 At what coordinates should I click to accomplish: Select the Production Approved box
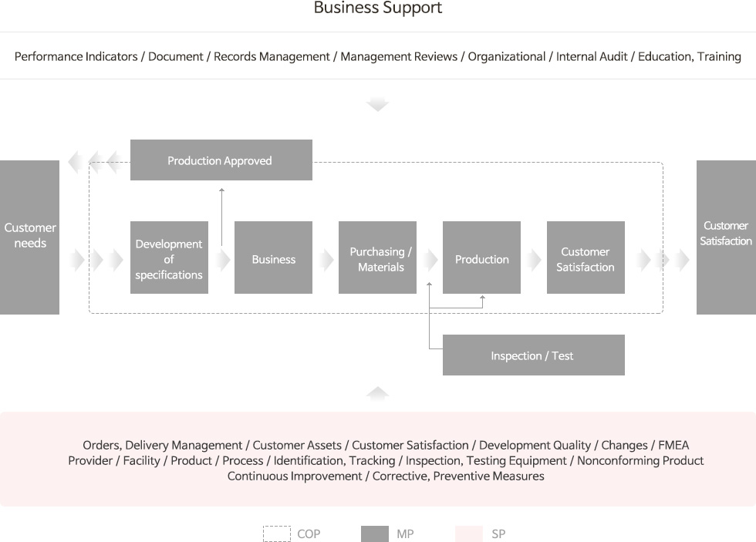point(221,160)
